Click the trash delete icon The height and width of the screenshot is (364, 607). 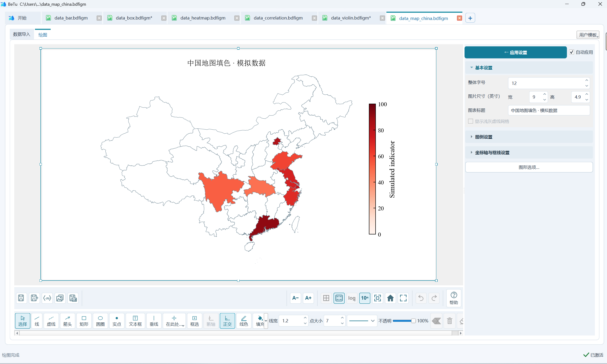click(x=450, y=320)
